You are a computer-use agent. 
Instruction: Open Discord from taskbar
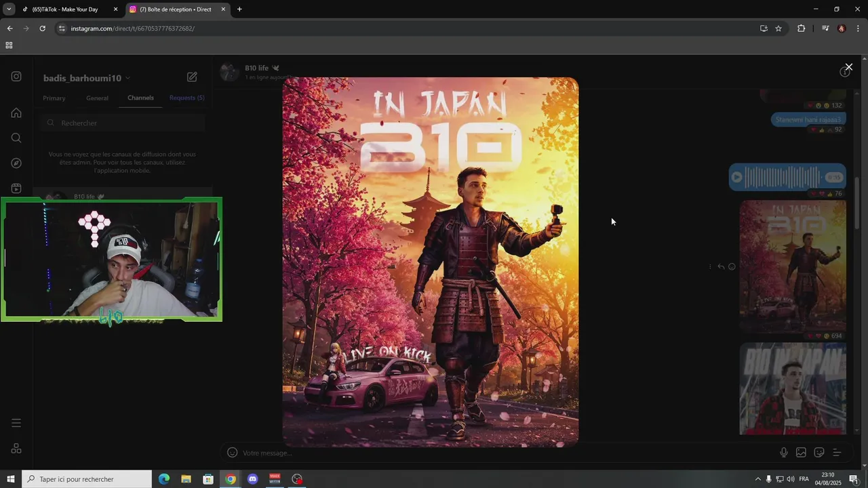[253, 479]
